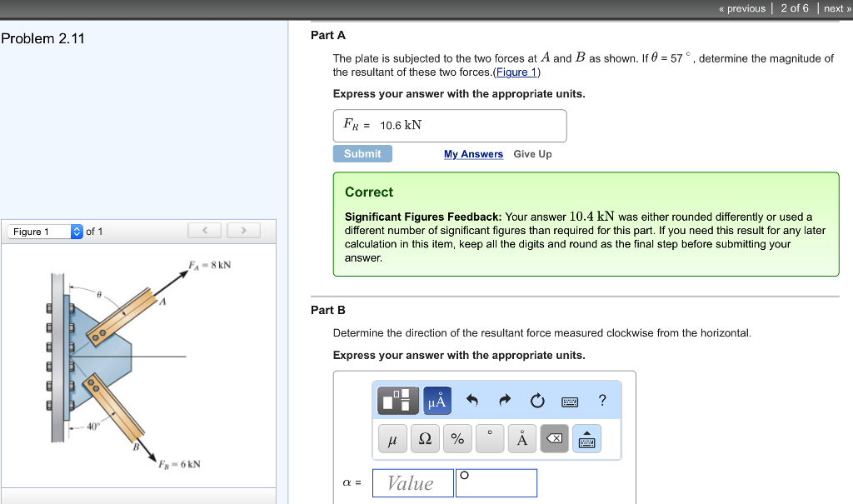Open the My Answers link
Image resolution: width=853 pixels, height=504 pixels.
point(473,154)
